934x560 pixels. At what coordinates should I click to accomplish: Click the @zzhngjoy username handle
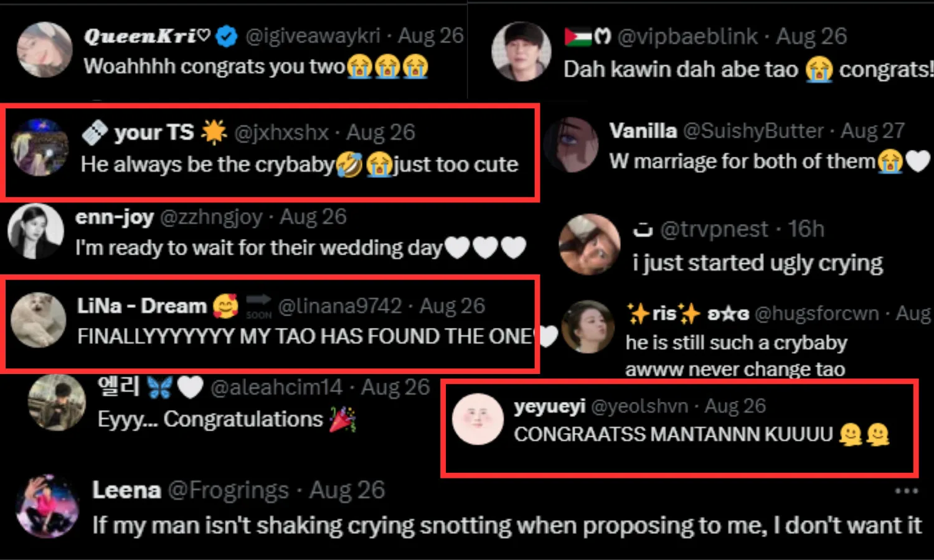point(212,217)
